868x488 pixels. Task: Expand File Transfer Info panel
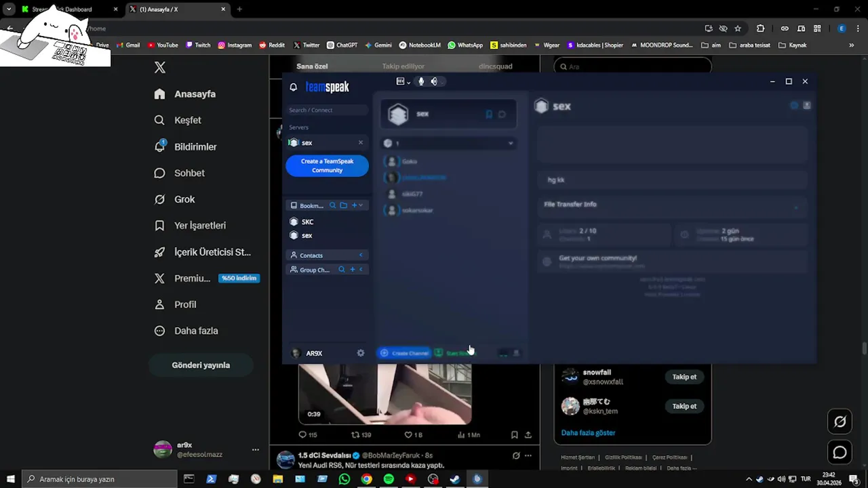coord(796,207)
